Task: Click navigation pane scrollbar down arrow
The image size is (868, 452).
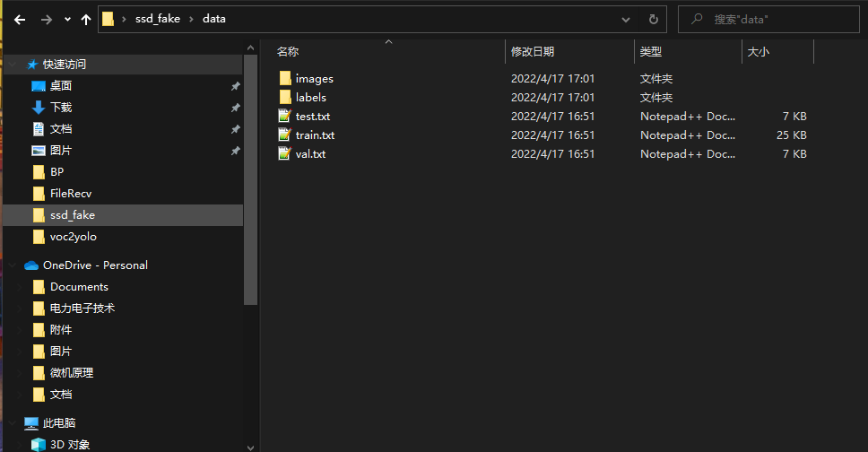Action: point(250,447)
